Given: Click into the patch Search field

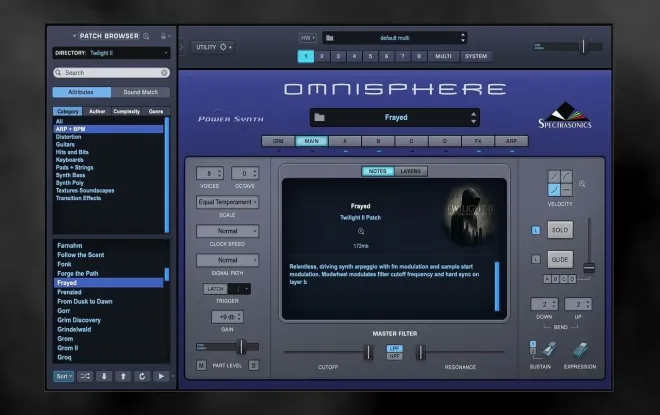Looking at the screenshot, I should tap(112, 73).
